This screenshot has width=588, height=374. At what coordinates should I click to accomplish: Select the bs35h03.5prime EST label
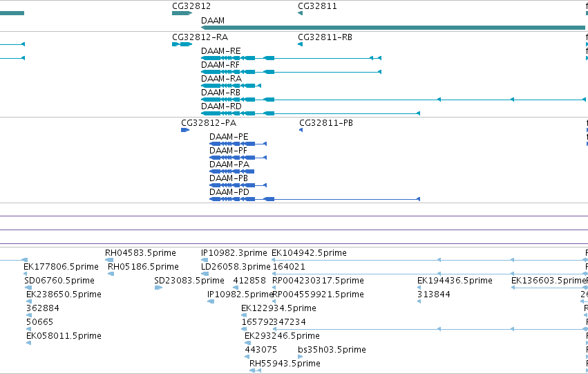tap(332, 350)
